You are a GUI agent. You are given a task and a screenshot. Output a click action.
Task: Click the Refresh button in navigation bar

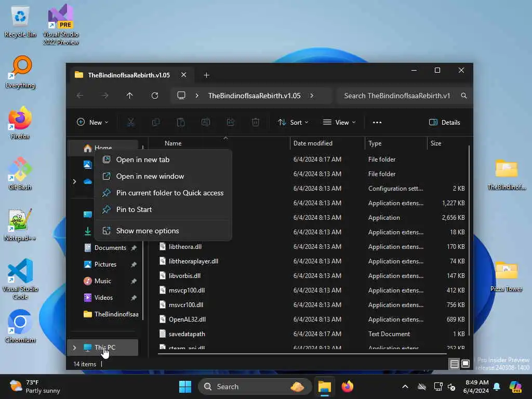click(155, 96)
